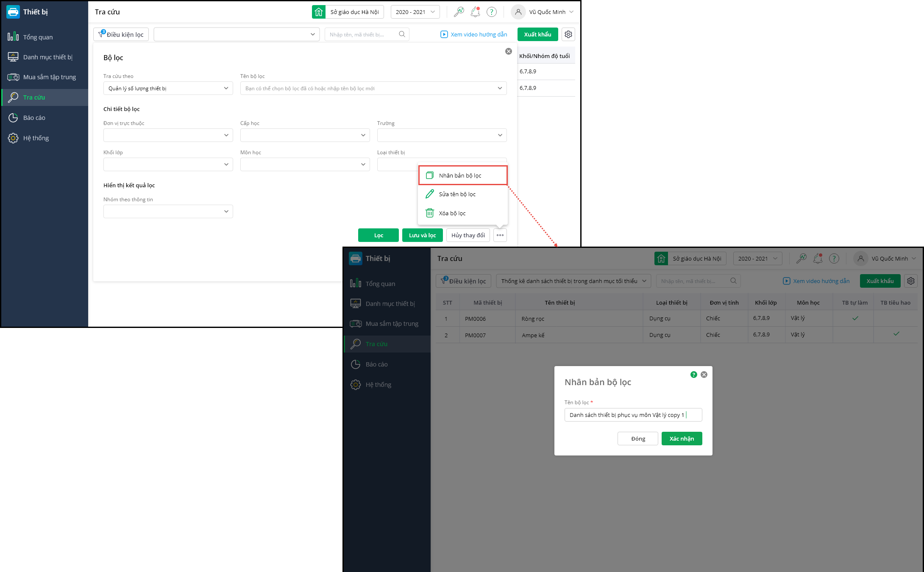Choose Xóa bộ lọc from popup menu

pyautogui.click(x=452, y=213)
